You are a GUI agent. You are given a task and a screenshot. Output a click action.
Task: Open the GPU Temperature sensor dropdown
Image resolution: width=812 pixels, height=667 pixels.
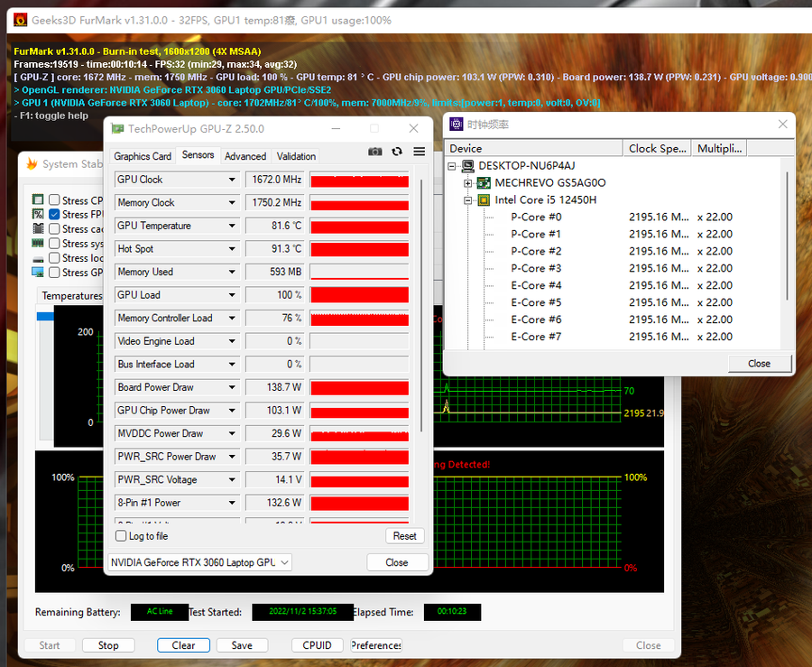tap(232, 226)
